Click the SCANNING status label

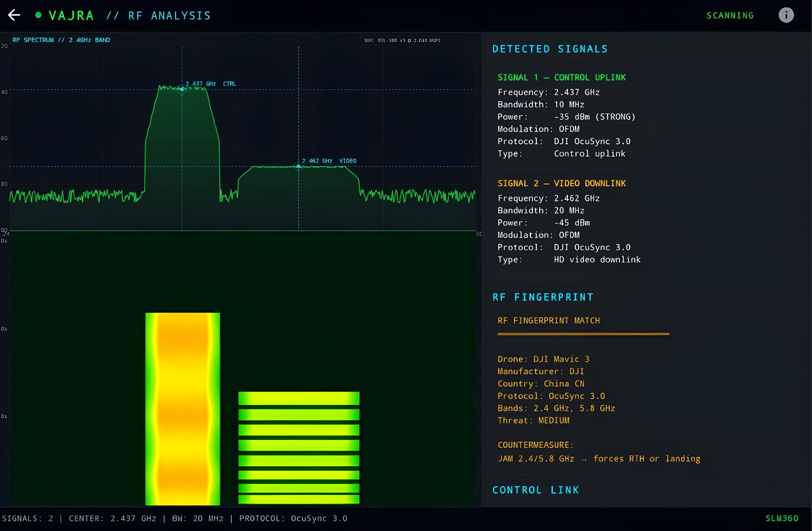pyautogui.click(x=730, y=16)
